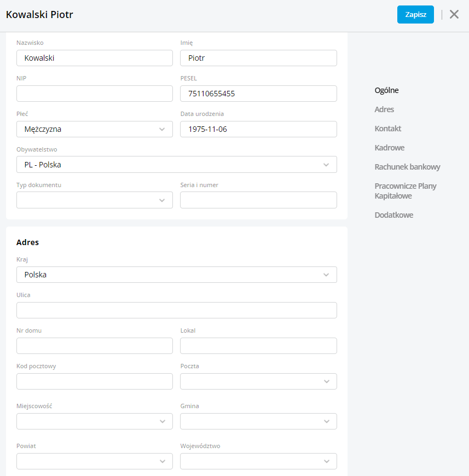Navigate to Rachunek bankowy section

click(x=407, y=167)
